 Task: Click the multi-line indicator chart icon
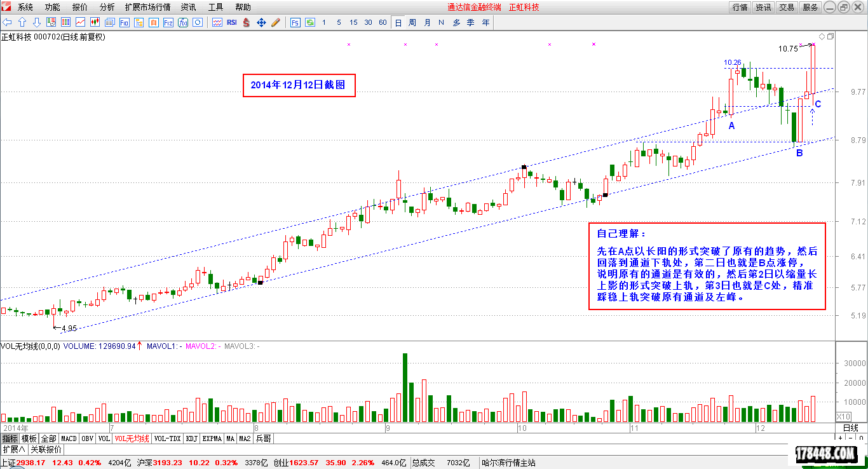point(217,22)
